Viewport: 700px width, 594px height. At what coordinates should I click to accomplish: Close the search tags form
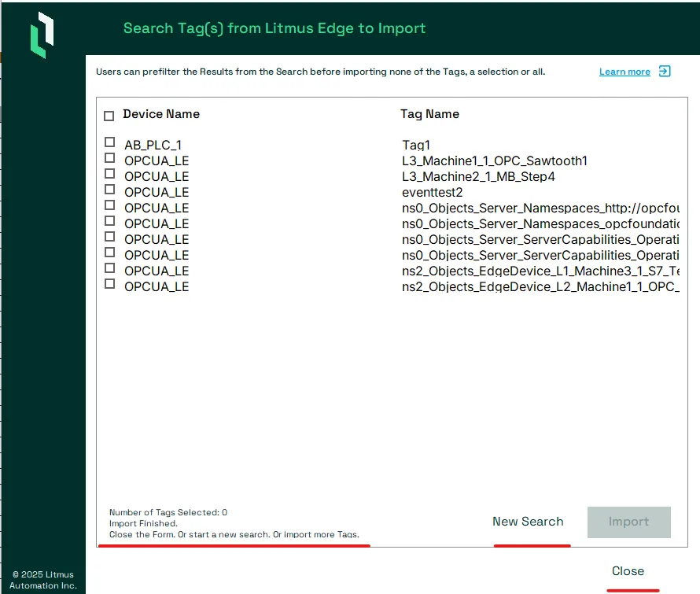point(628,571)
